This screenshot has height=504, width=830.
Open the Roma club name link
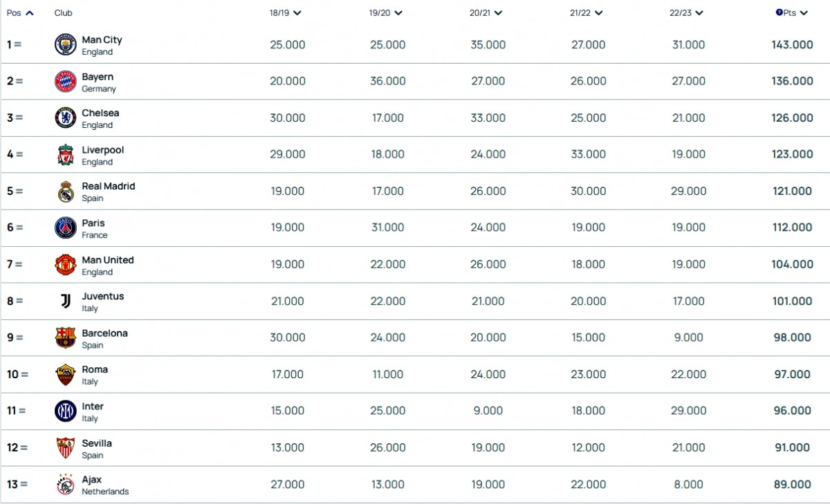[x=95, y=369]
